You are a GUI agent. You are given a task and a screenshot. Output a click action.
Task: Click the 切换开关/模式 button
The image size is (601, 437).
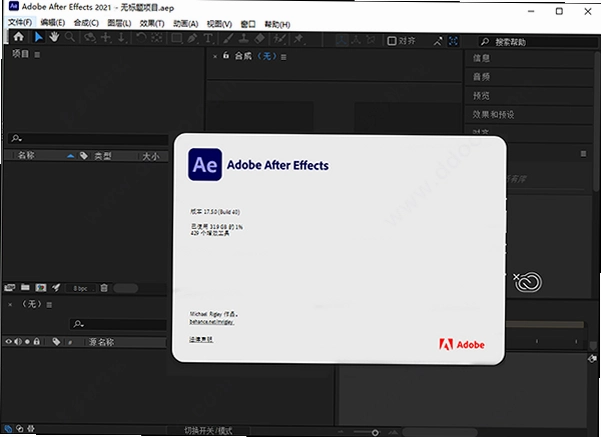tap(208, 431)
